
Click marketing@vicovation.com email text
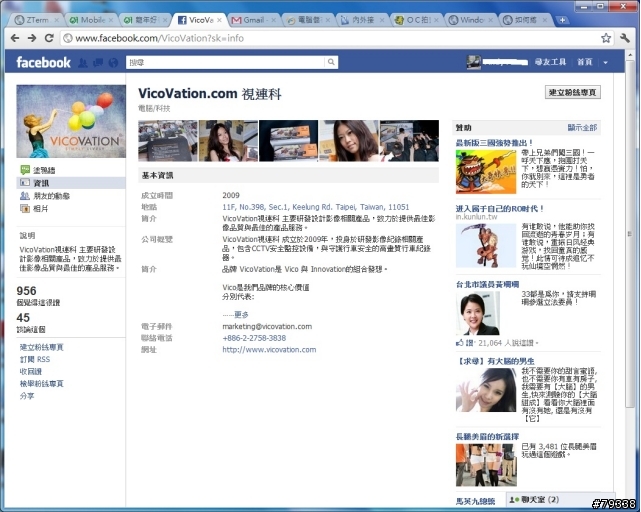[x=267, y=326]
